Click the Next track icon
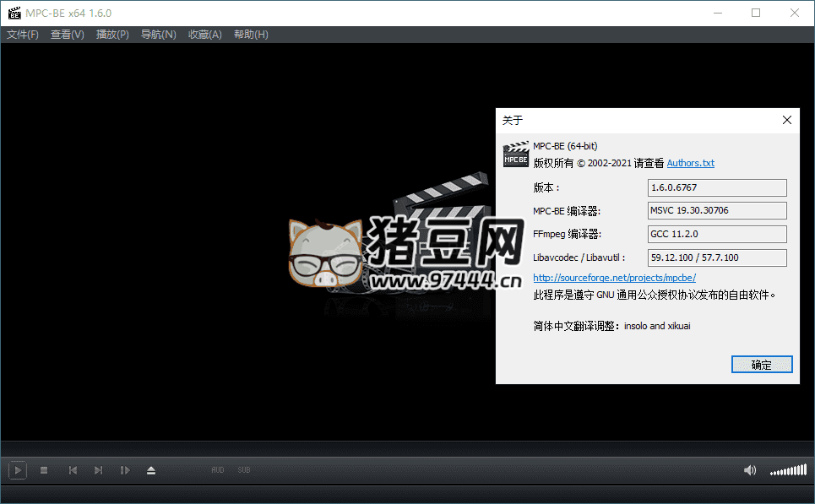Image resolution: width=815 pixels, height=504 pixels. point(99,470)
